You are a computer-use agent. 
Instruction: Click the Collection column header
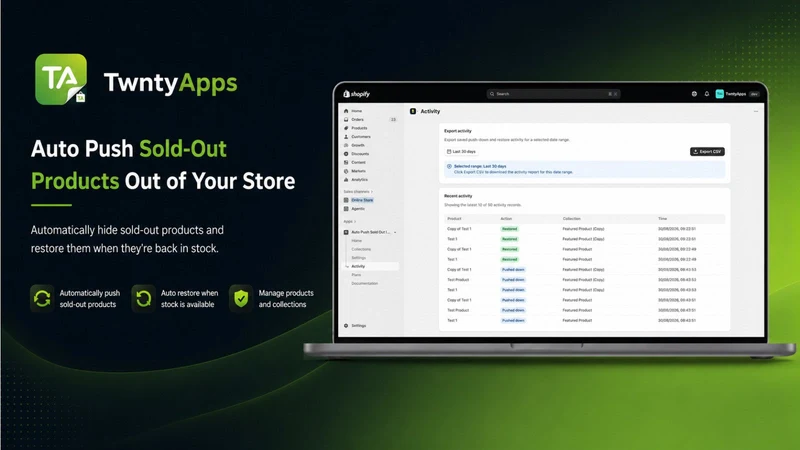571,218
